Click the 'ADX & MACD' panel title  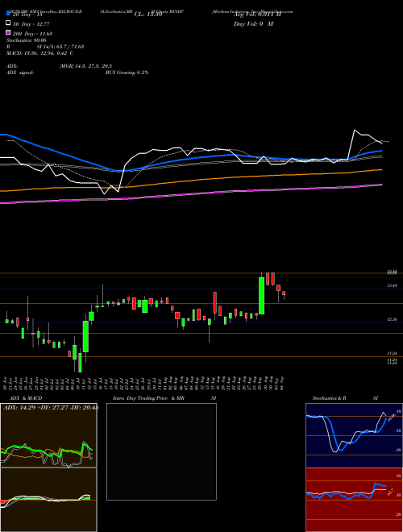(x=26, y=398)
